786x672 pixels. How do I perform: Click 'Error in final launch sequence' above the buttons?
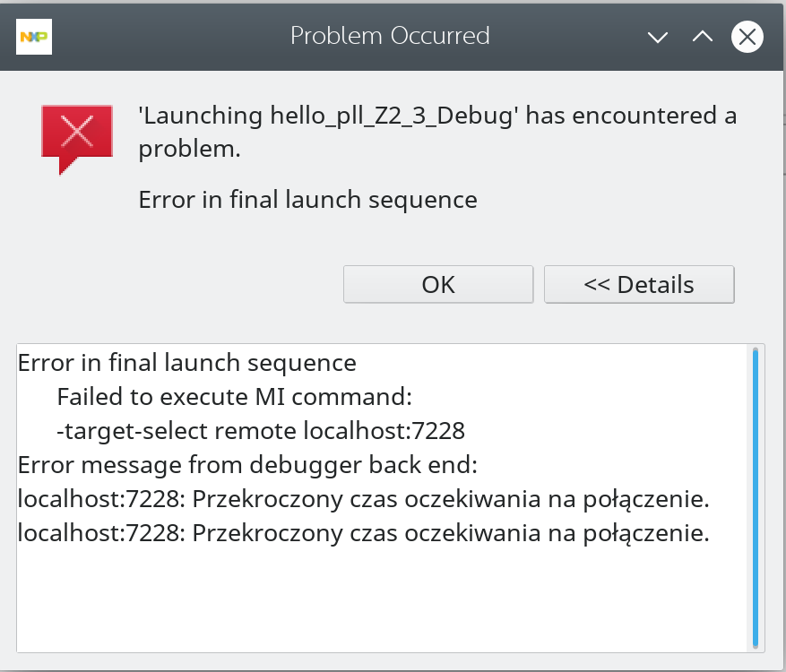tap(307, 199)
